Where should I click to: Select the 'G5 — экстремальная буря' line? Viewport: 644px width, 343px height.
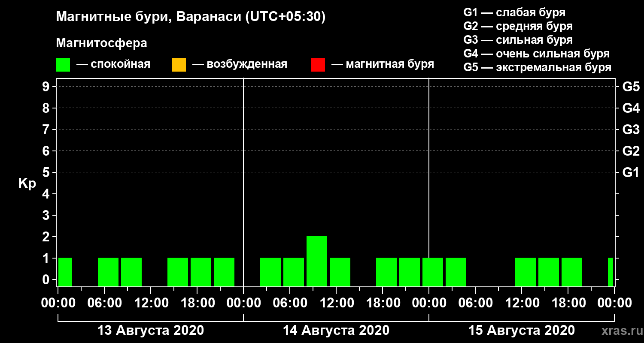click(x=538, y=68)
